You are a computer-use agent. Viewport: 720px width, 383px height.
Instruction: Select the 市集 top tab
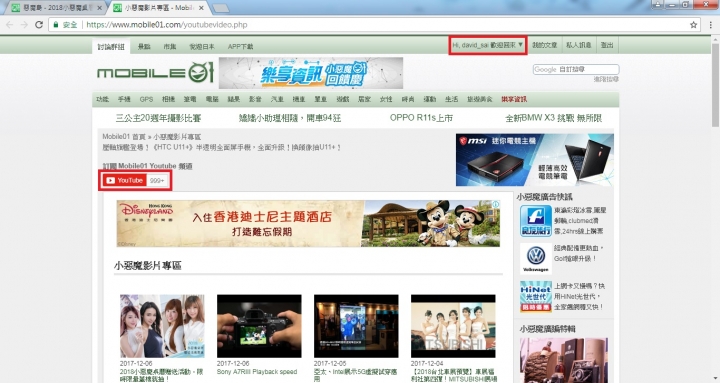click(x=169, y=46)
